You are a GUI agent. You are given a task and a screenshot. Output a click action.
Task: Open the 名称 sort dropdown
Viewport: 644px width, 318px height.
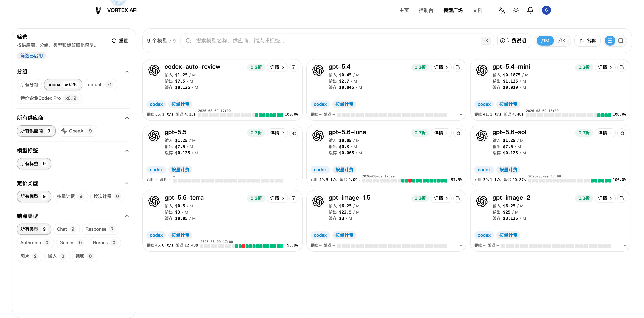[588, 41]
